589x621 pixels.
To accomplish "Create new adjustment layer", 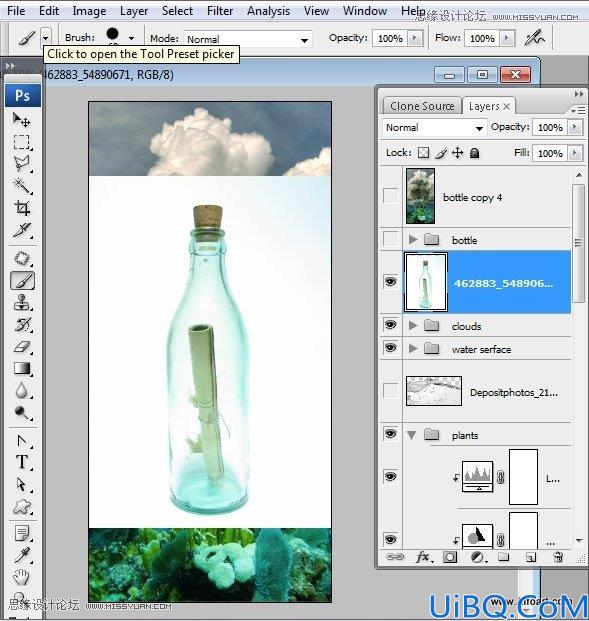I will coord(478,557).
